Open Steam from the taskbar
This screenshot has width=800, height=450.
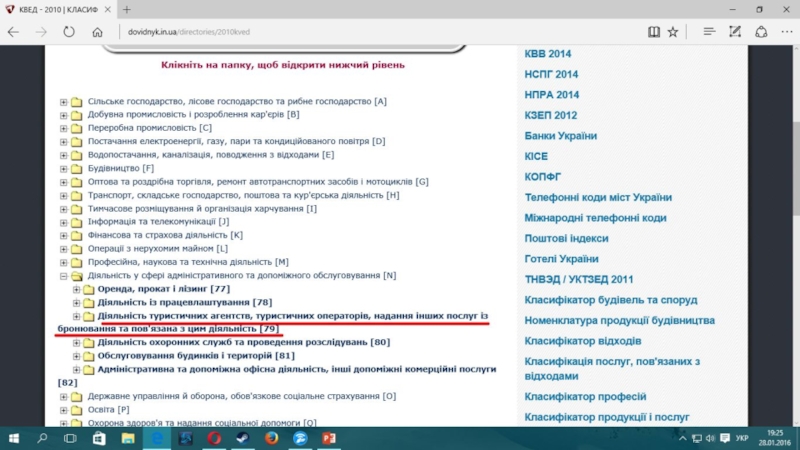(243, 438)
